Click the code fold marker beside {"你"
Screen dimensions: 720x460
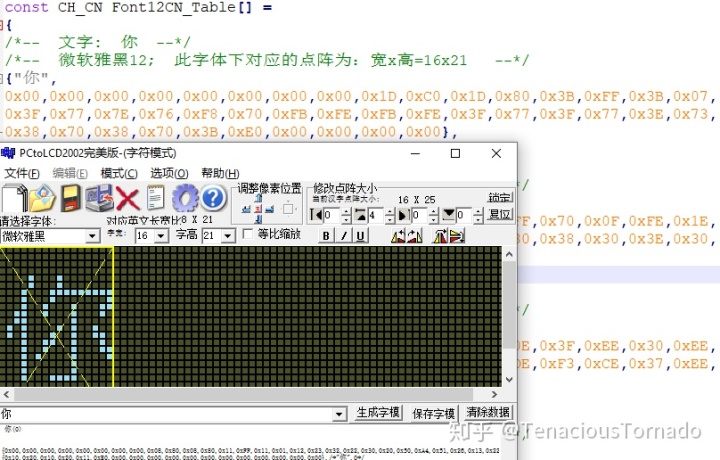point(2,79)
